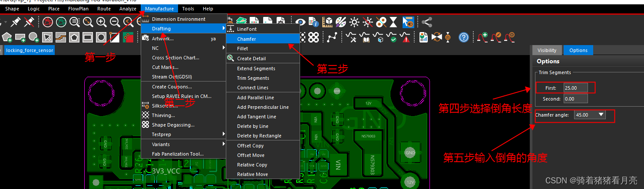This screenshot has width=644, height=189.
Task: Choose Create Detail
Action: [263, 59]
